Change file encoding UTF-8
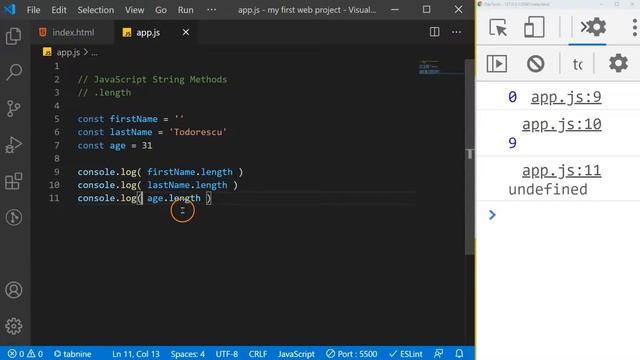 pos(227,353)
